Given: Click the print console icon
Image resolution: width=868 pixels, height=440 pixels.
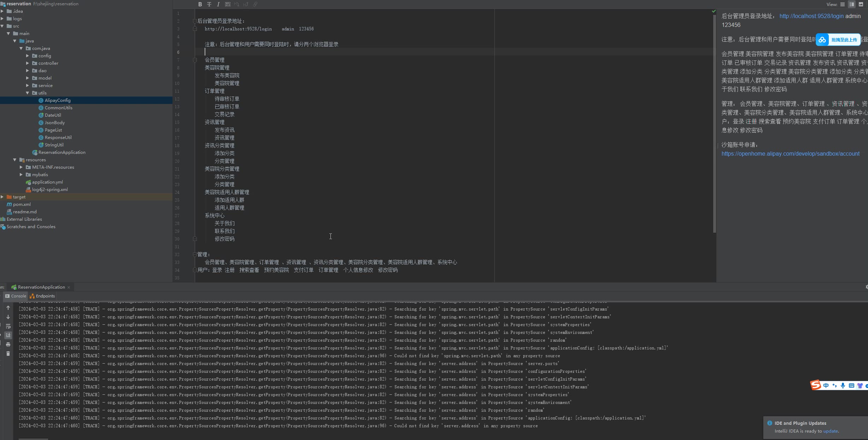Looking at the screenshot, I should coord(8,344).
